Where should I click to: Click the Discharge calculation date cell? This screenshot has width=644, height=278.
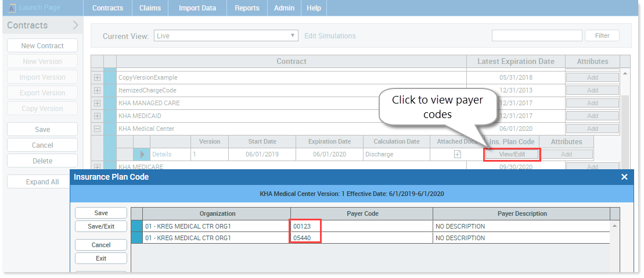click(x=397, y=154)
